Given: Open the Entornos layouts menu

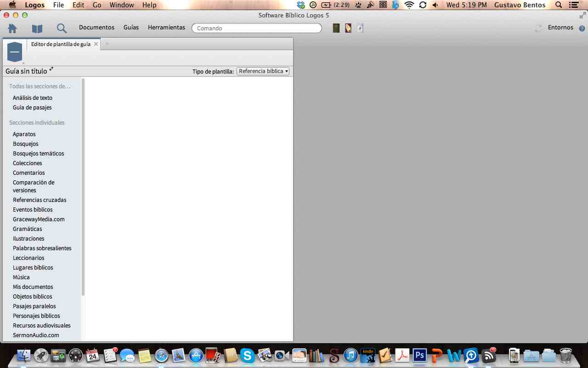Looking at the screenshot, I should coord(560,28).
